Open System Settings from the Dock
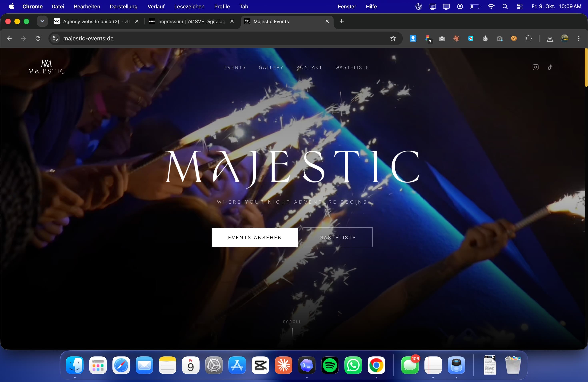 (214, 365)
